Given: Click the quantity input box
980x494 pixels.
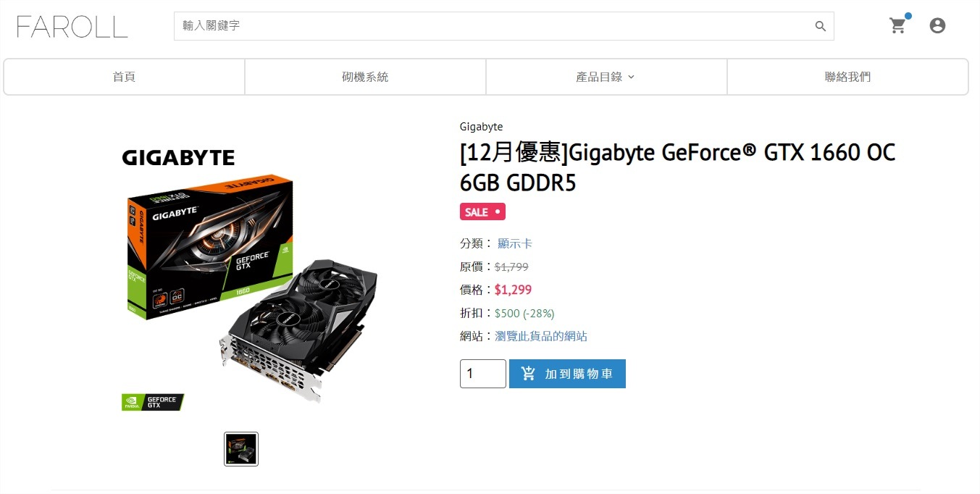Looking at the screenshot, I should pos(483,374).
